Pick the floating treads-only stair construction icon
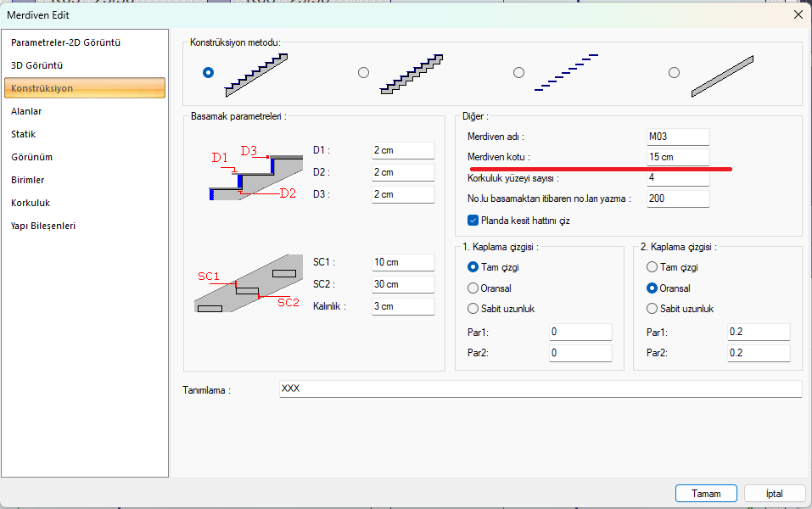 click(x=567, y=72)
